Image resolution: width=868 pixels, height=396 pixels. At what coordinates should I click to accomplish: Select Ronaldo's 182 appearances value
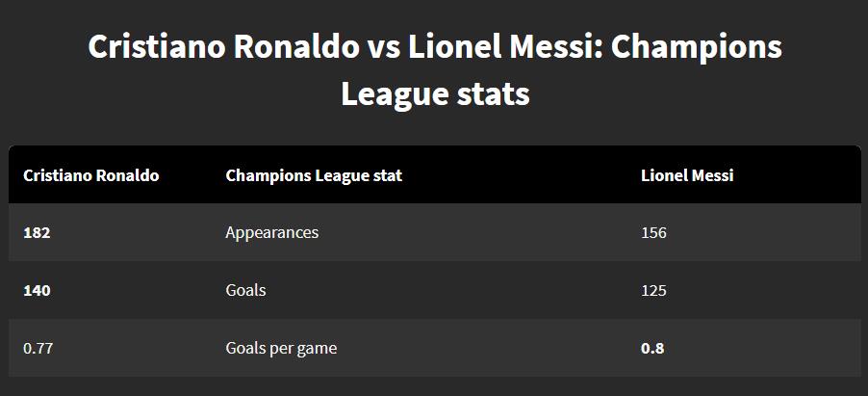[x=37, y=233]
